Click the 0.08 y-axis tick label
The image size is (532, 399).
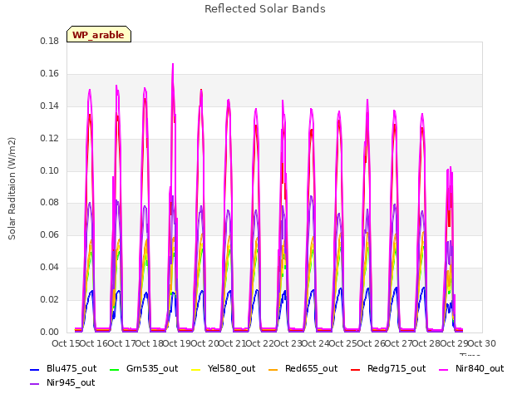(50, 203)
